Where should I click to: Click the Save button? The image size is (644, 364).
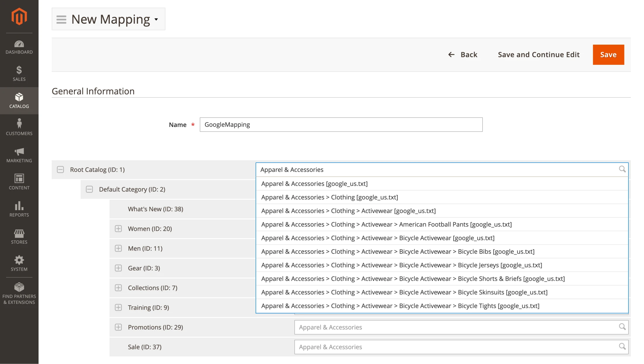[608, 55]
